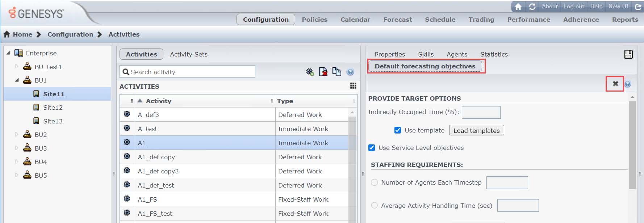Close the forecasting objectives pane with X
Screen dimensions: 644x223
point(615,84)
